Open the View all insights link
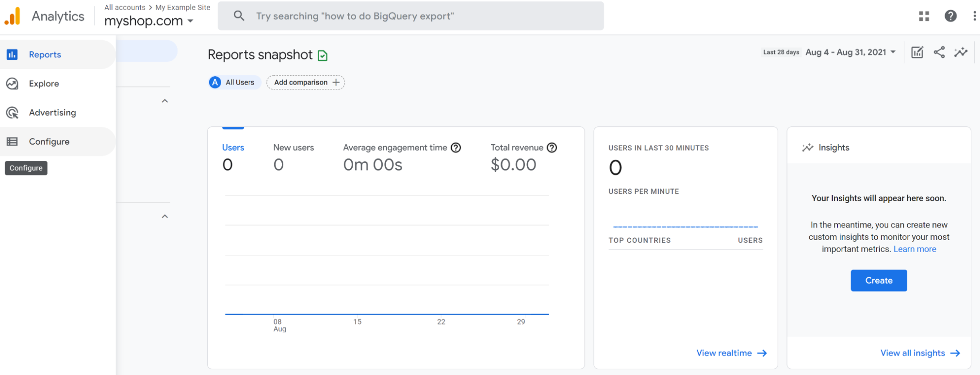 tap(920, 353)
